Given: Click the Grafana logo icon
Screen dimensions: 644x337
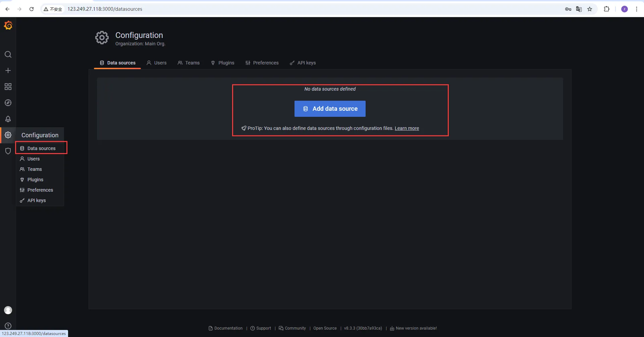Looking at the screenshot, I should point(8,26).
